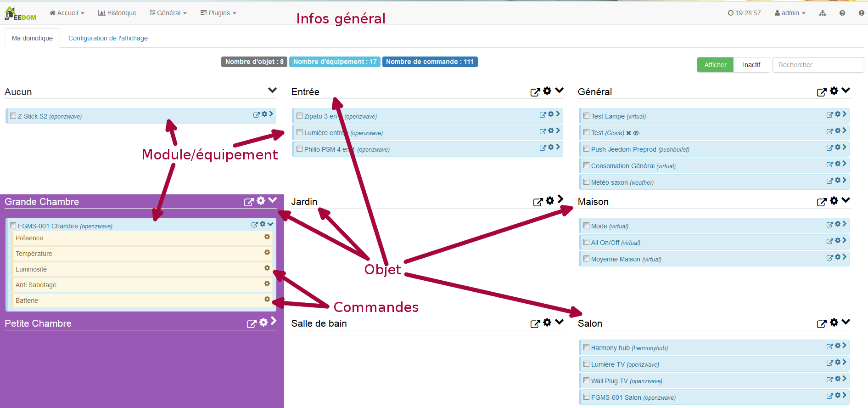Click gear icon for Zipato equipment row
Viewport: 868px width, 408px height.
click(551, 114)
